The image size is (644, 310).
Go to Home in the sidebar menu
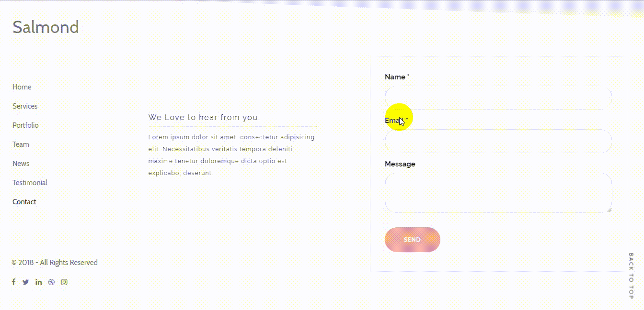(22, 87)
